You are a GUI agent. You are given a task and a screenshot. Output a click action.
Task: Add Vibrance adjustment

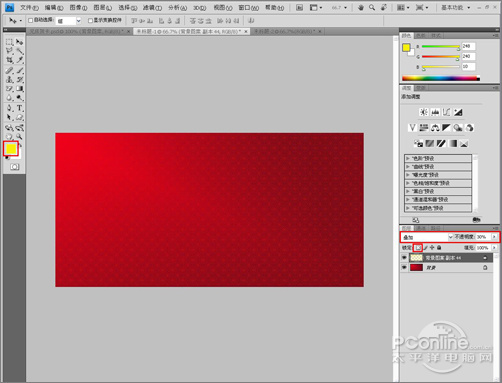412,128
